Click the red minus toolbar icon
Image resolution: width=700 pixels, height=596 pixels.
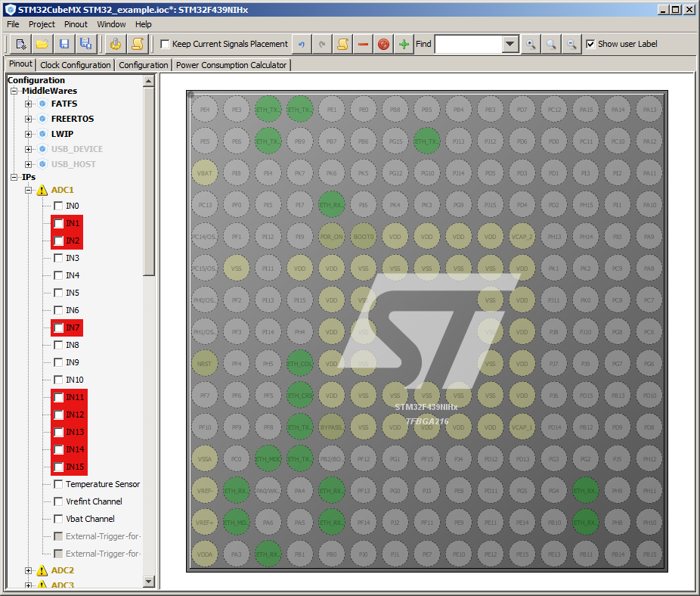tap(364, 44)
